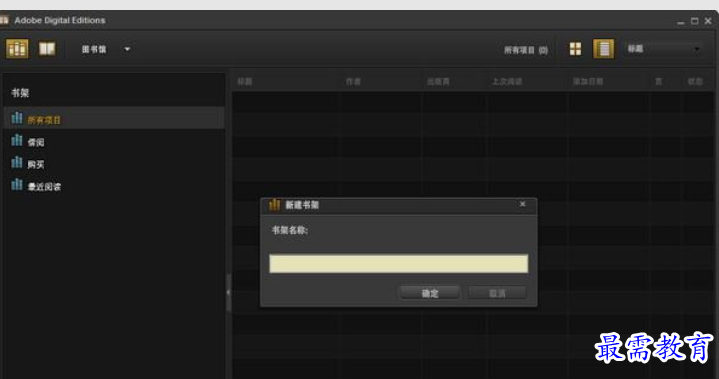Switch to thumbnail grid view

[575, 49]
